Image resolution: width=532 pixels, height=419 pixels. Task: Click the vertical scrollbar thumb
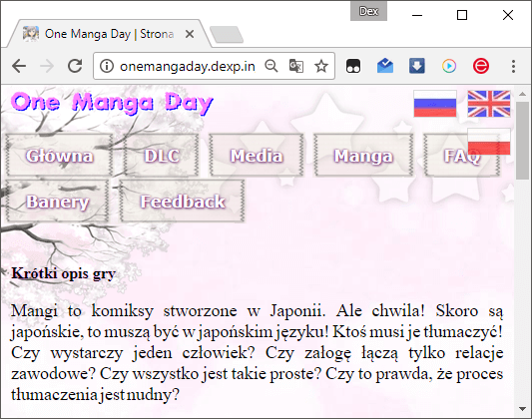(x=523, y=141)
